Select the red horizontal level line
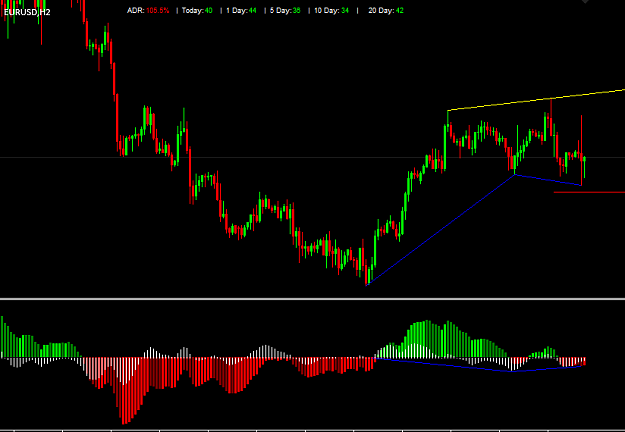Screen dimensions: 625x432 (589, 192)
